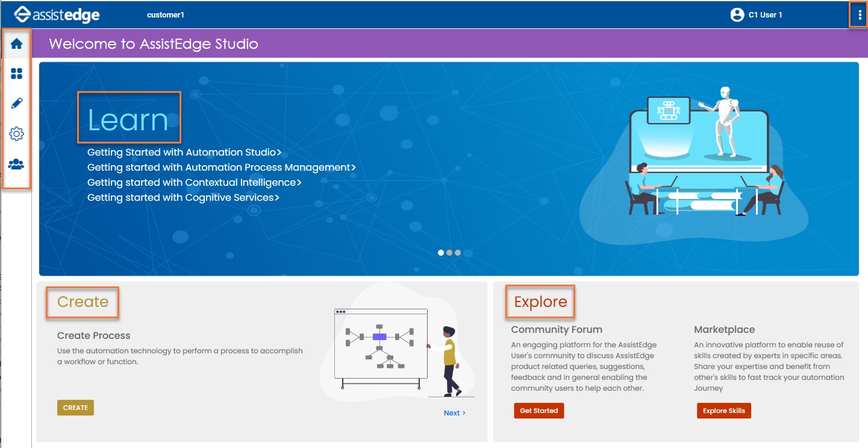Open the apps grid icon in the sidebar

click(17, 74)
